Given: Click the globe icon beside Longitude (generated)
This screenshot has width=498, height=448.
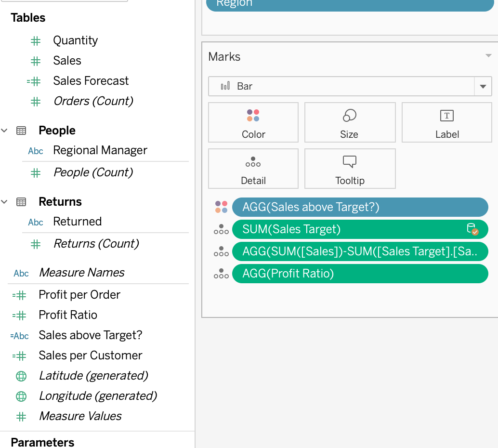Looking at the screenshot, I should click(21, 396).
